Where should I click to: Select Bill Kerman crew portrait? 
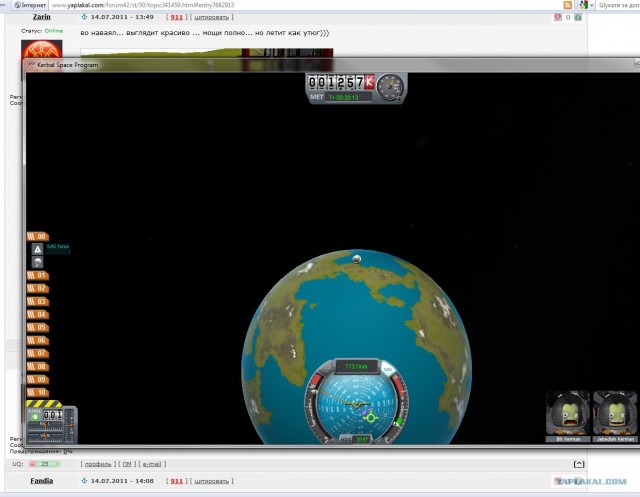point(568,415)
